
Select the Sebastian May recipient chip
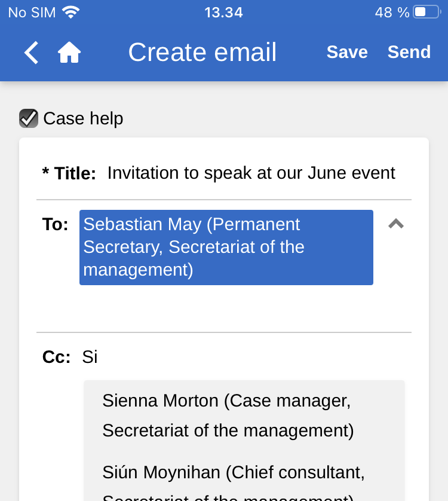pyautogui.click(x=226, y=247)
